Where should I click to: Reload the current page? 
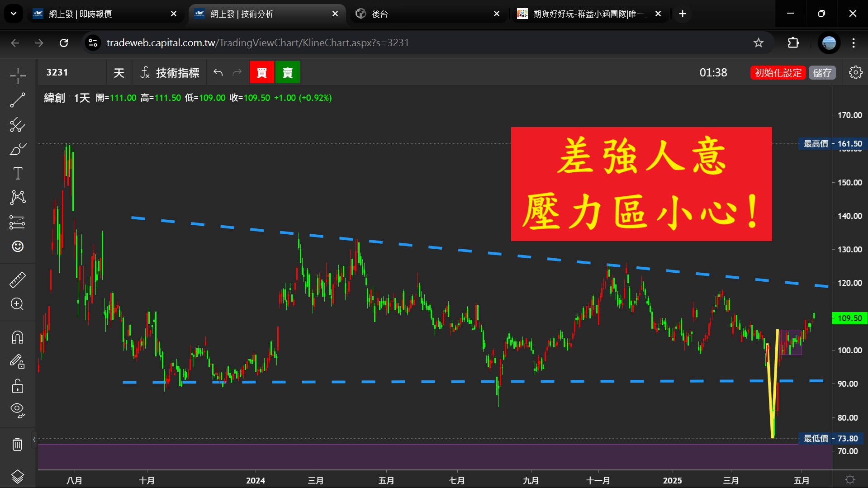coord(64,43)
